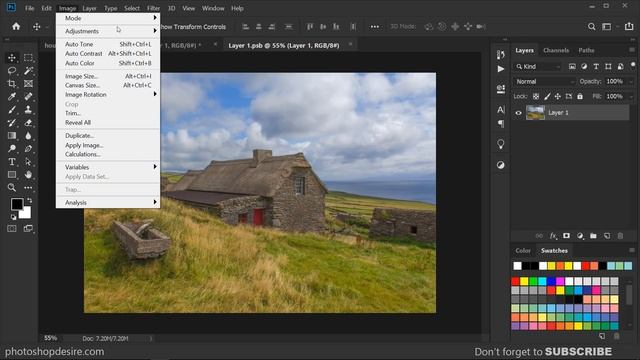Select the Brush tool

pos(12,110)
